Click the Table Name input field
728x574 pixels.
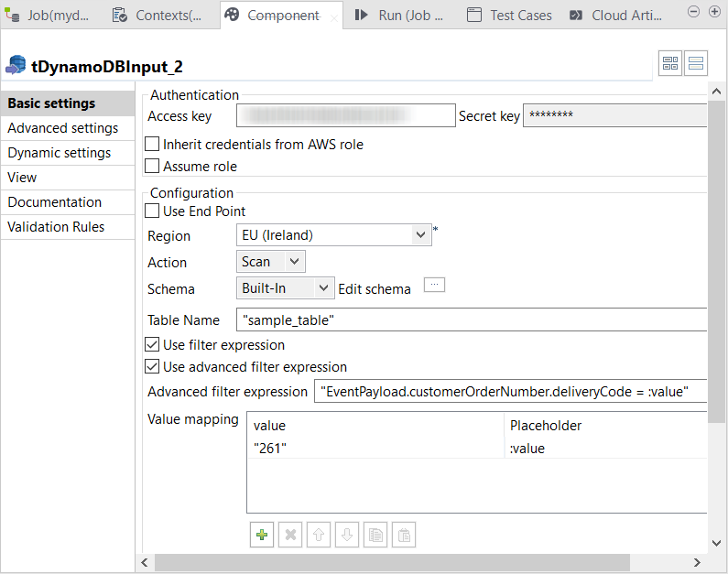click(x=471, y=320)
